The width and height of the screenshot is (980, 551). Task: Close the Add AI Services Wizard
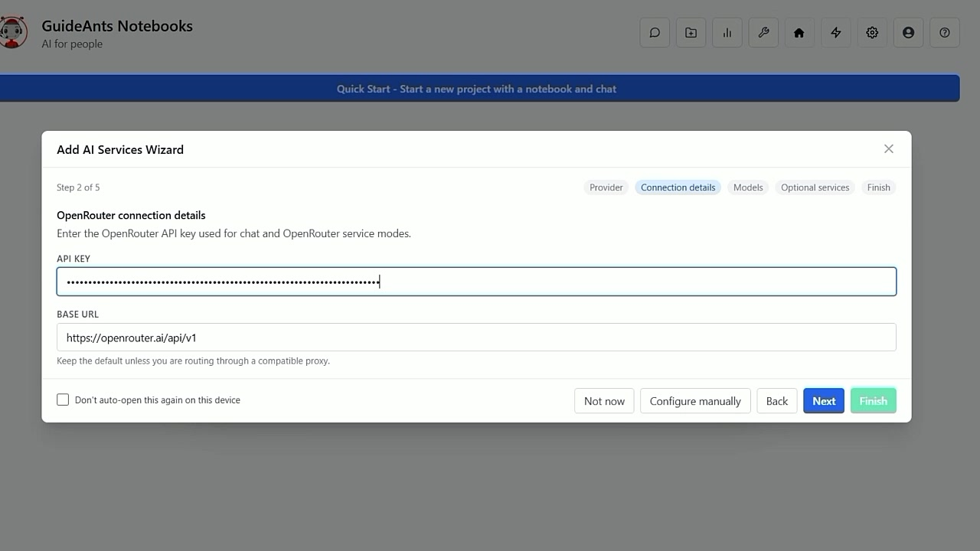tap(889, 148)
